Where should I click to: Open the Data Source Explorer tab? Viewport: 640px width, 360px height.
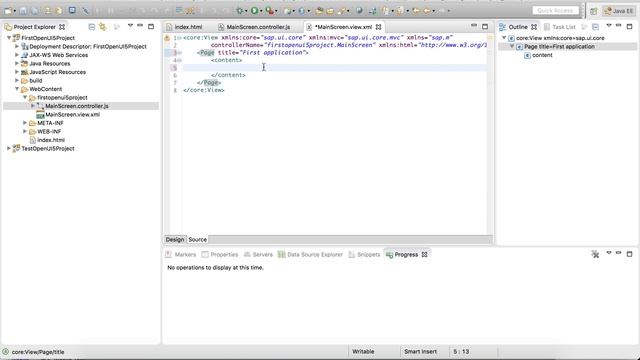click(310, 255)
